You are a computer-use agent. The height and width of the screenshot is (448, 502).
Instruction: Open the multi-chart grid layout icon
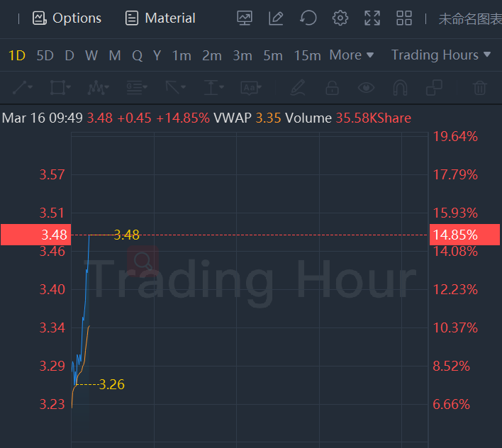click(x=404, y=18)
